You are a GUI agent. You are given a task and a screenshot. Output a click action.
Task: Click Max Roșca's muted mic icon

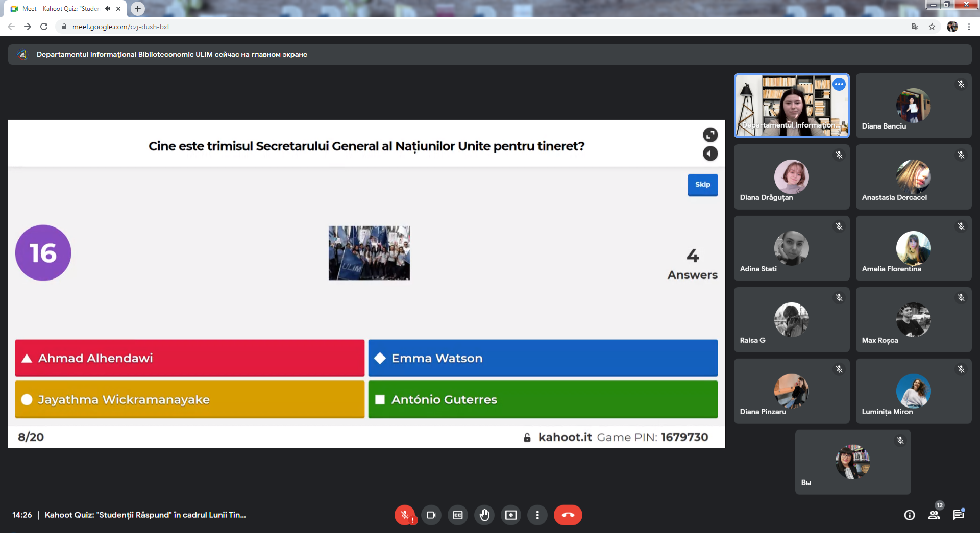pyautogui.click(x=961, y=298)
